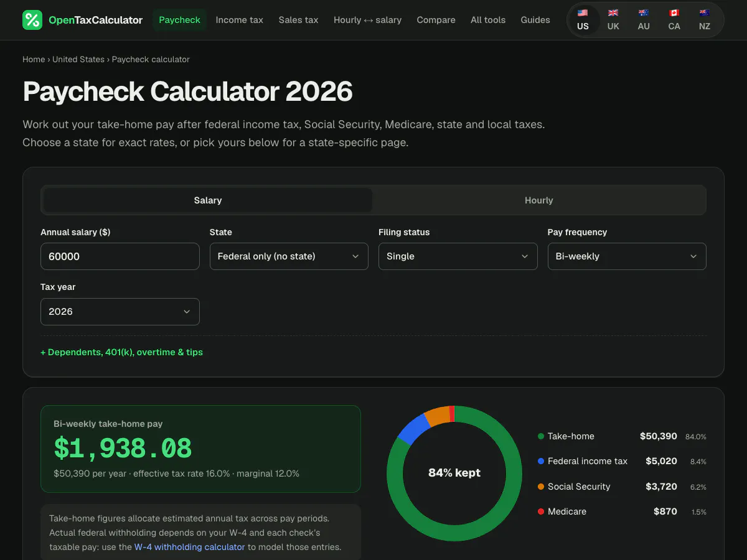Click the Annual salary input field

(120, 256)
